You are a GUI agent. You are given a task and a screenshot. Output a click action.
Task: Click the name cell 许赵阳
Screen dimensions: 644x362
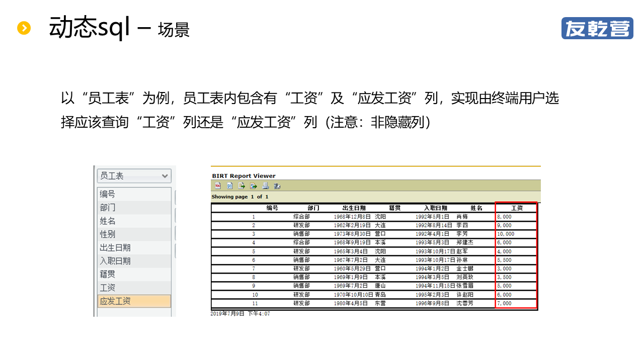click(x=465, y=295)
